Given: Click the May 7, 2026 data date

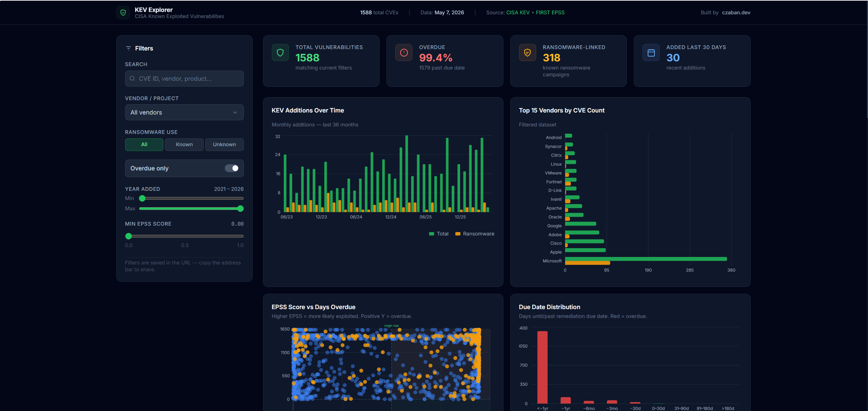Looking at the screenshot, I should [449, 13].
